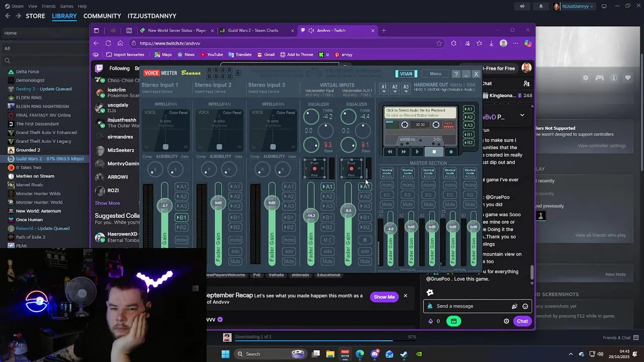Show hidden system tray icons
This screenshot has height=362, width=644.
[x=571, y=354]
